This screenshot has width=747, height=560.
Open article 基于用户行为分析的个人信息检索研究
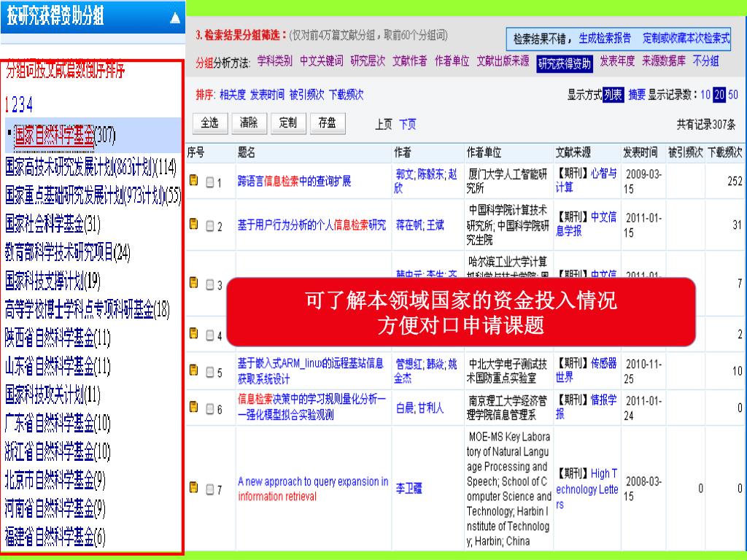click(311, 225)
